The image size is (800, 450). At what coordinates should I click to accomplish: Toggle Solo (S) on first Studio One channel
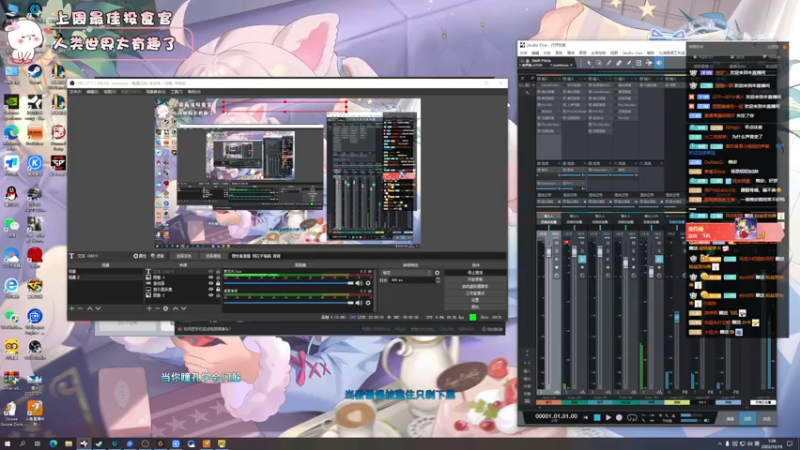(556, 251)
